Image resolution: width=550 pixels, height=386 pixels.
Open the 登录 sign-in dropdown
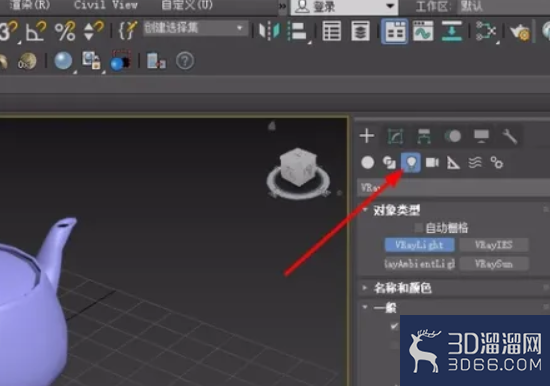point(344,7)
